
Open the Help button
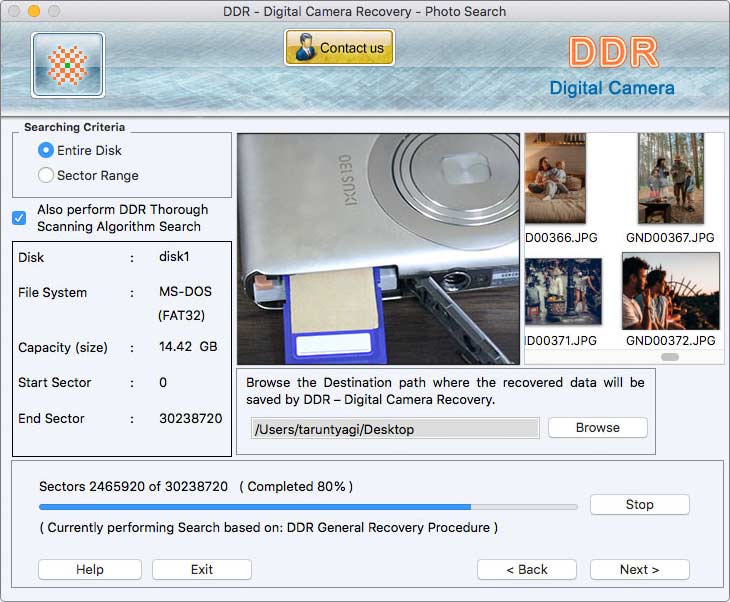90,569
